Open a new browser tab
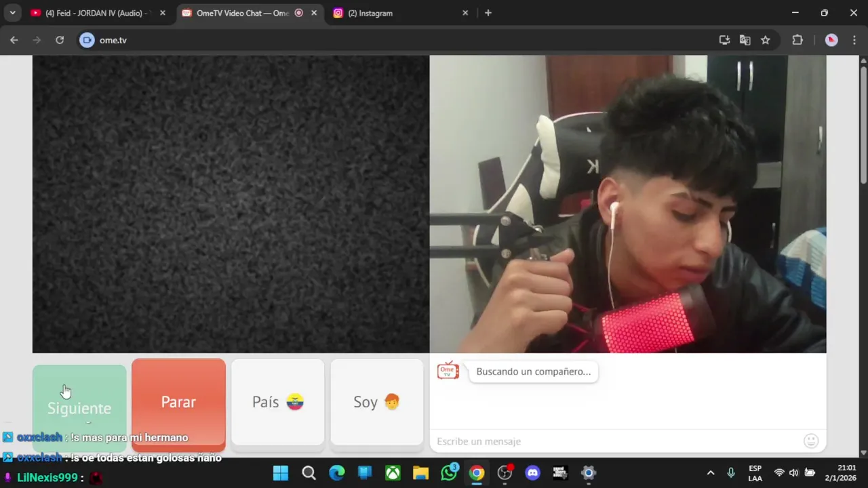The width and height of the screenshot is (868, 488). [x=488, y=13]
